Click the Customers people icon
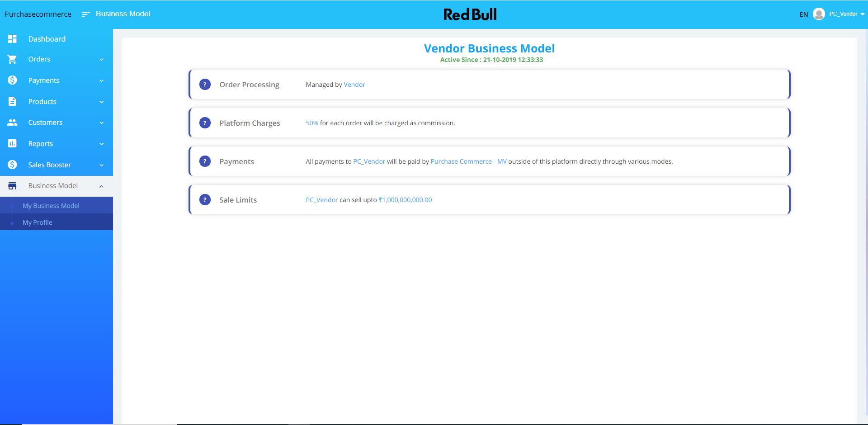The height and width of the screenshot is (425, 868). point(12,123)
